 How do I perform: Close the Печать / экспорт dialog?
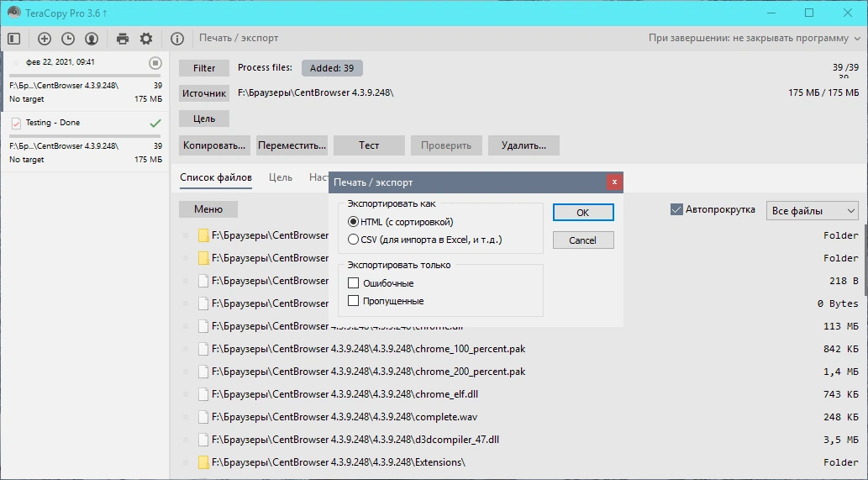tap(614, 182)
